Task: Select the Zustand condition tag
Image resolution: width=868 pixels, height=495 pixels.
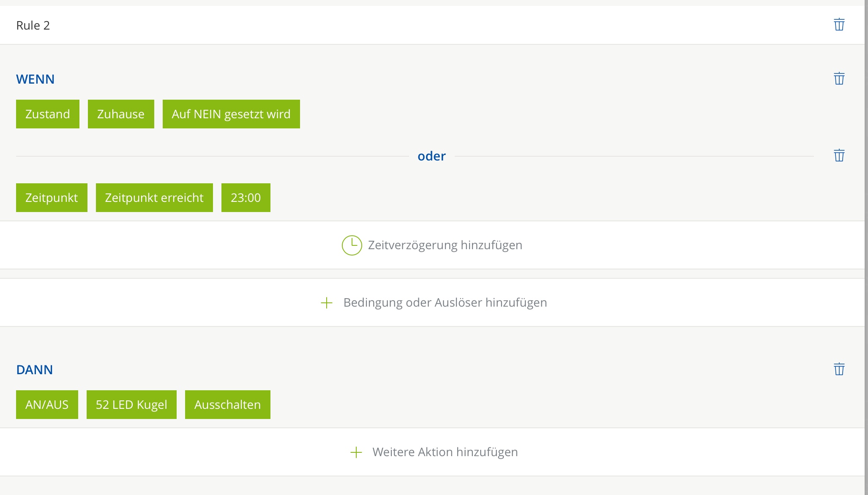Action: tap(48, 114)
